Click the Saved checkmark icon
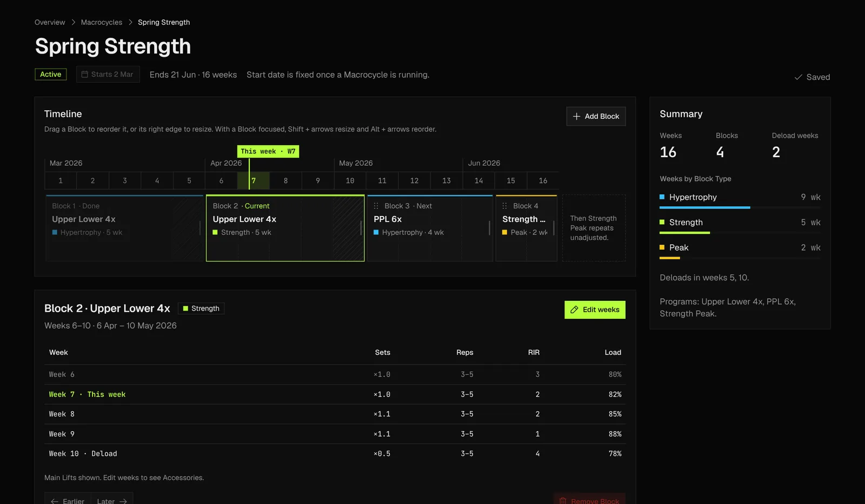The image size is (865, 504). pyautogui.click(x=798, y=77)
